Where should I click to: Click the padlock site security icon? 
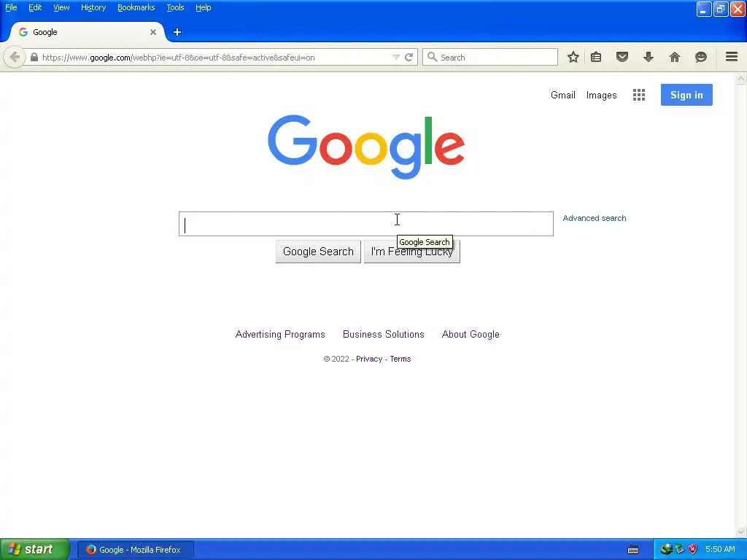click(34, 57)
